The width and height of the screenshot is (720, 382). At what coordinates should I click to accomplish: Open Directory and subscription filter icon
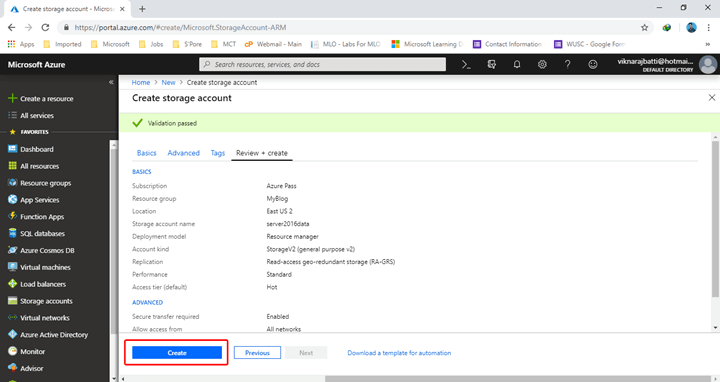tap(492, 65)
